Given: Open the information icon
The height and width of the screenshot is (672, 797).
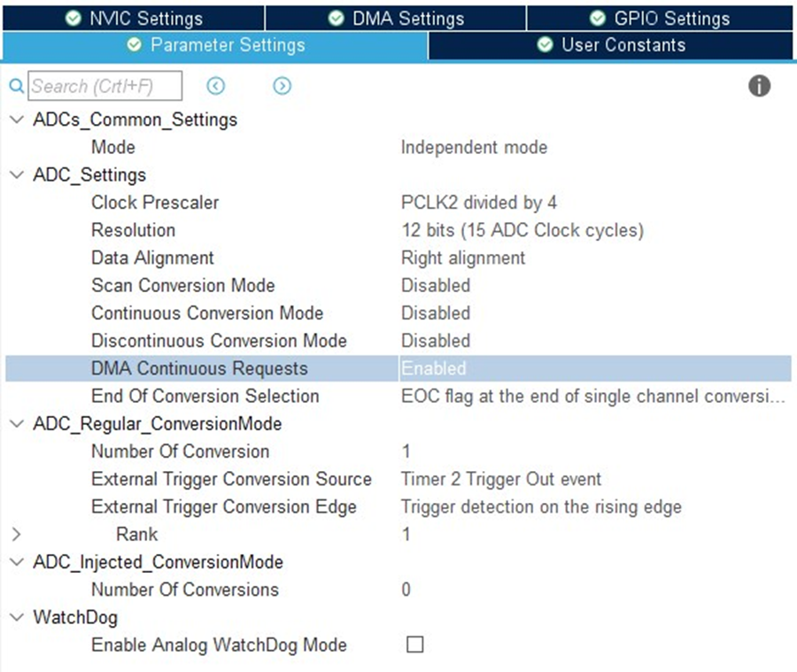Looking at the screenshot, I should pos(760,86).
